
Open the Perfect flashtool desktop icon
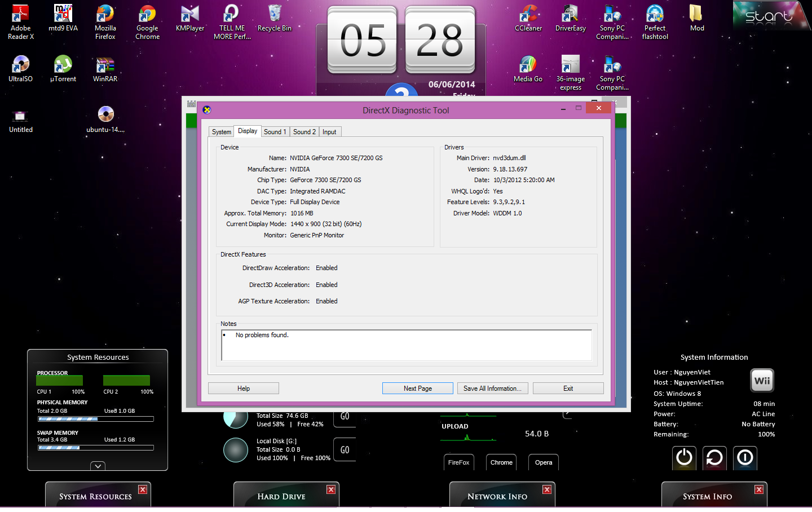click(655, 23)
